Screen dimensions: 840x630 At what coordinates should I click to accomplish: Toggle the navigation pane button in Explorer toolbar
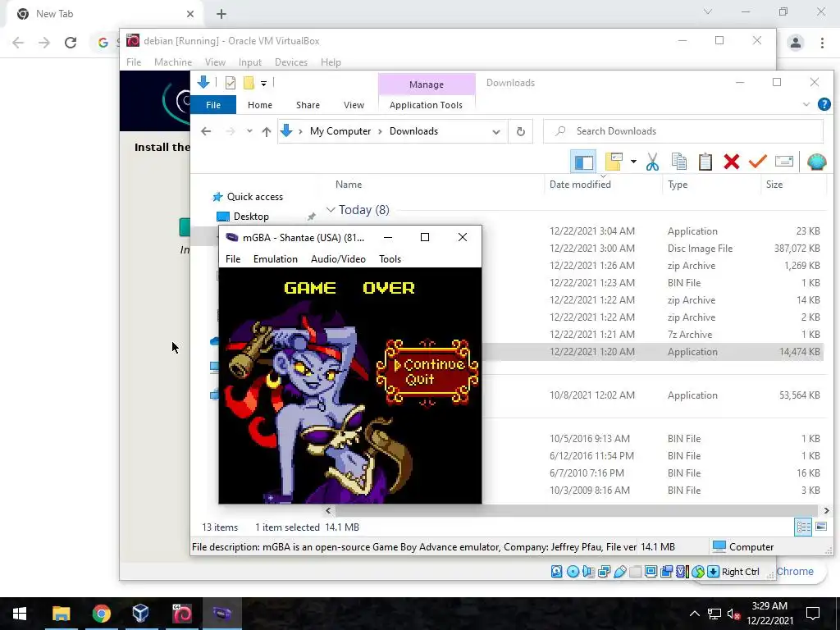(583, 162)
